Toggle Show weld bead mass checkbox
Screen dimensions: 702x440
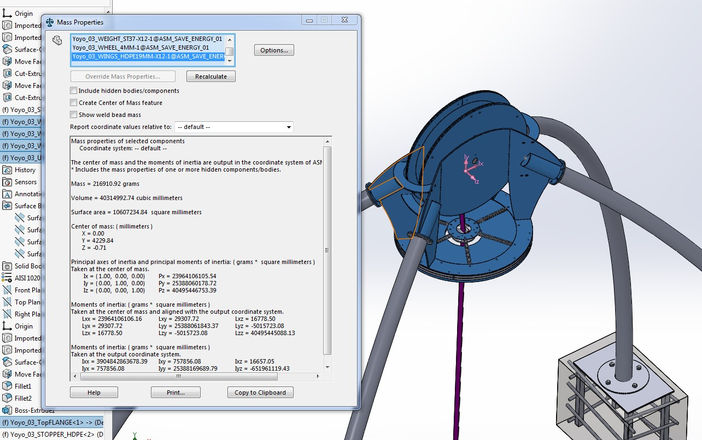(x=73, y=115)
